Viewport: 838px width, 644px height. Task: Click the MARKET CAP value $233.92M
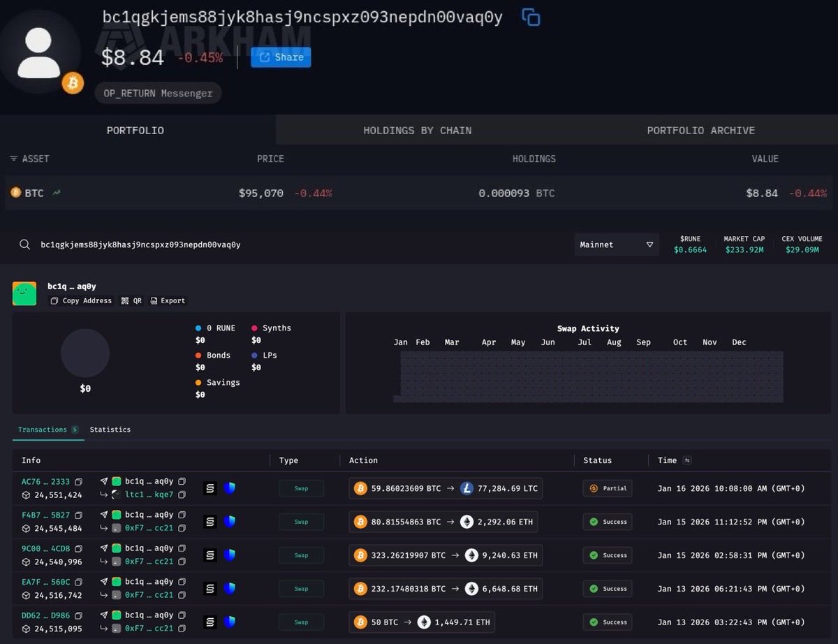[744, 249]
